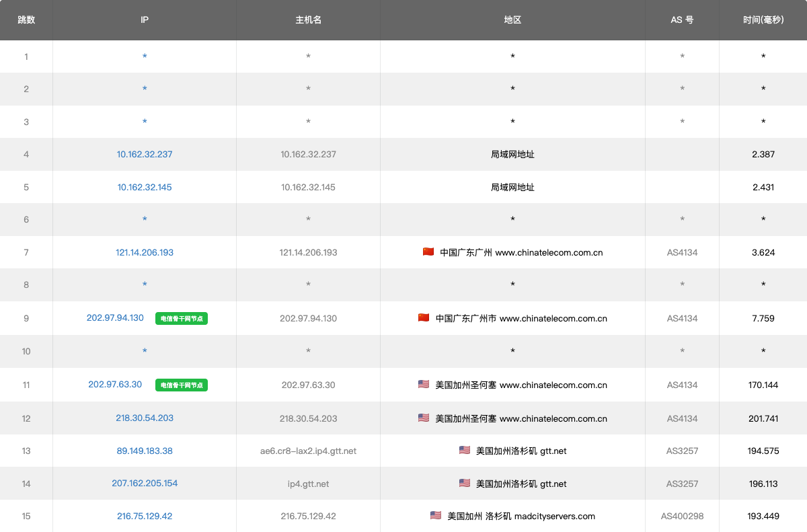Viewport: 807px width, 532px height.
Task: Open IP link 121.14.206.193
Action: pos(145,252)
